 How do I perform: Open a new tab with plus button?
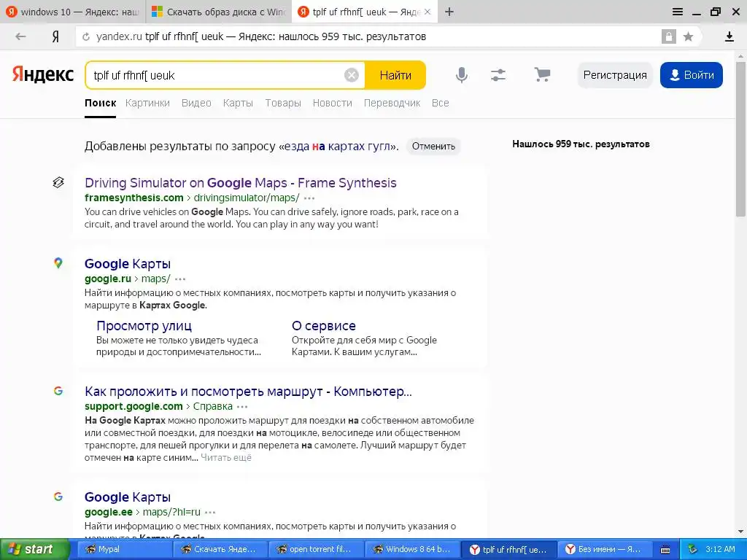coord(449,12)
